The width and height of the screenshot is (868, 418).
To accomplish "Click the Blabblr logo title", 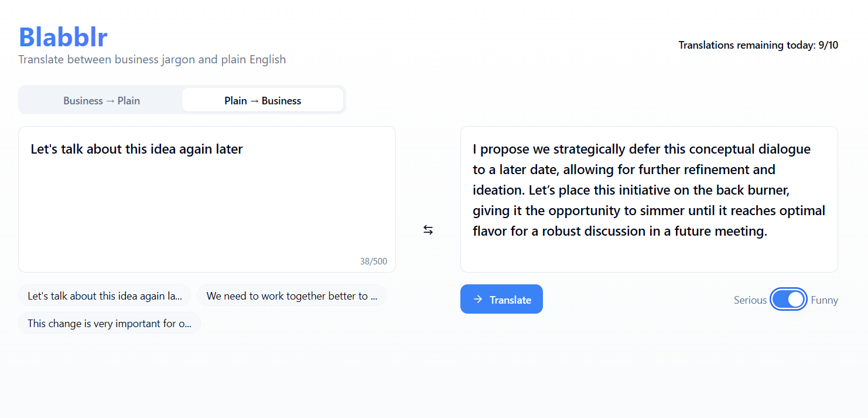I will [63, 37].
